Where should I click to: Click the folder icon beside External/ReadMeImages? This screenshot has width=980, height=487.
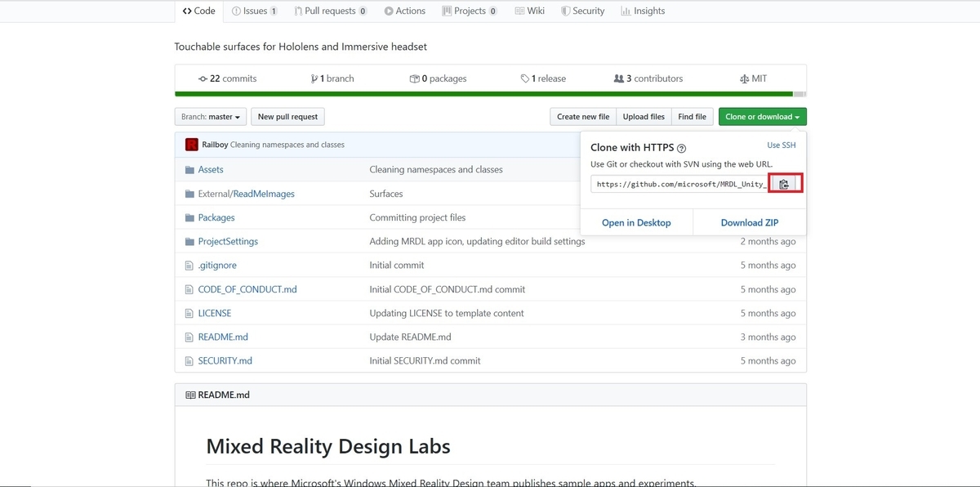point(189,194)
